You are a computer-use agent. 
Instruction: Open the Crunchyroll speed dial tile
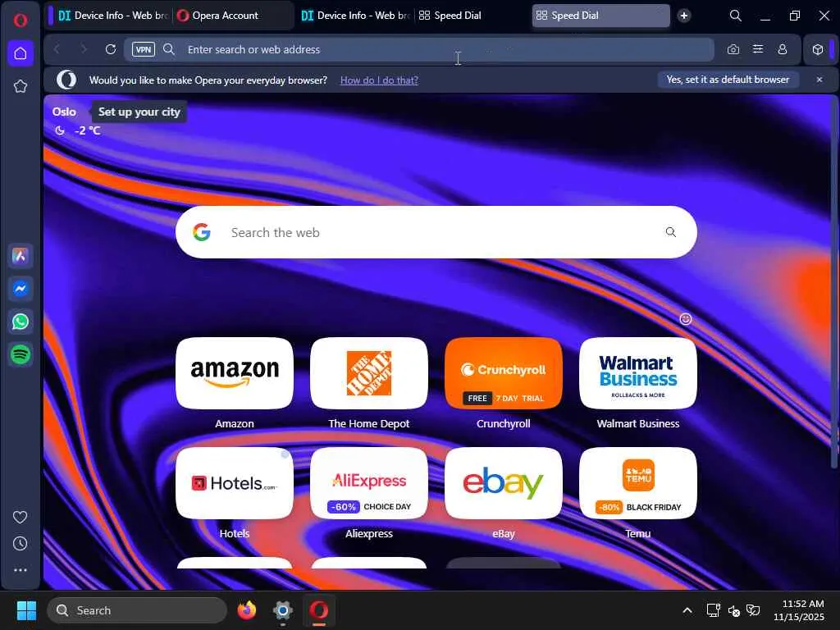pyautogui.click(x=504, y=373)
